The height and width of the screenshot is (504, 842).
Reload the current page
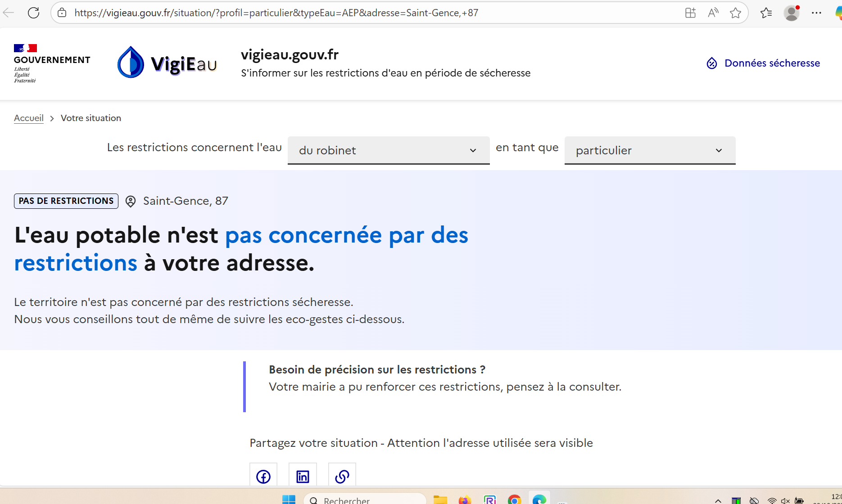pos(34,13)
